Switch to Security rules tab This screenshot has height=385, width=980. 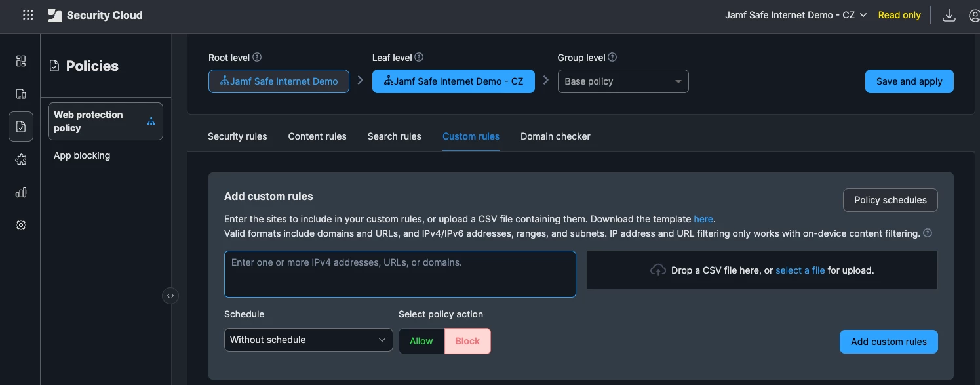(x=237, y=136)
